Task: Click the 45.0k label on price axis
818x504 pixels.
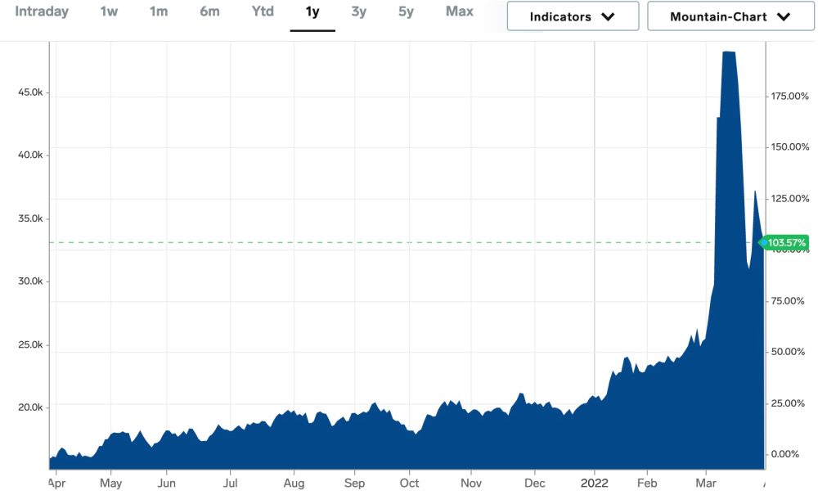Action: [30, 92]
